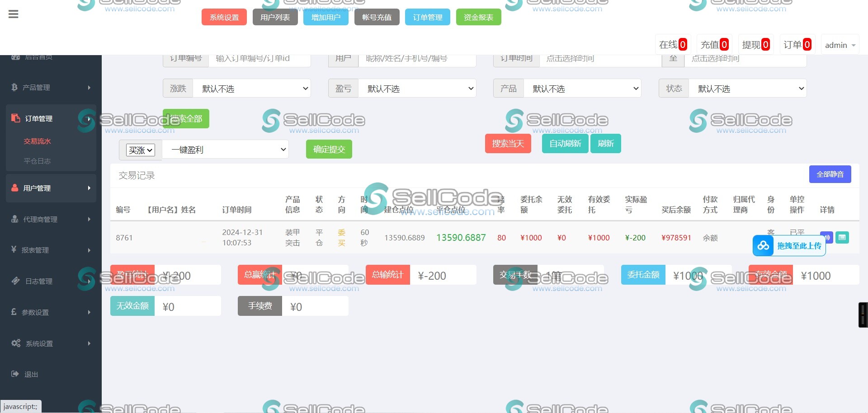
Task: Click the 搜索当天 button
Action: tap(508, 144)
